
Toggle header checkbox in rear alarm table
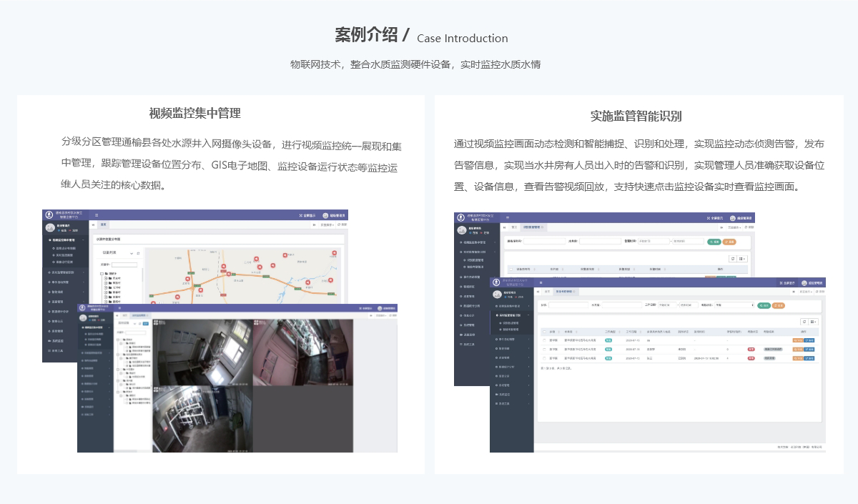511,270
